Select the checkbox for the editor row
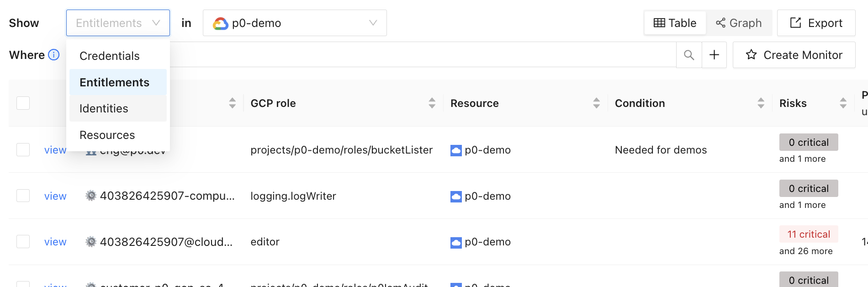The width and height of the screenshot is (868, 287). tap(23, 242)
